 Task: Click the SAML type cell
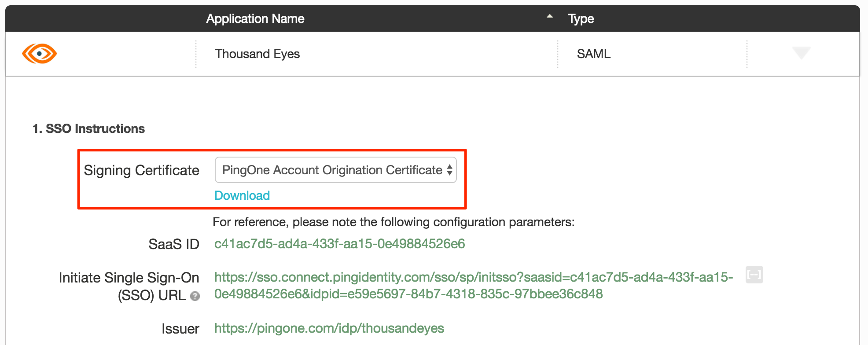coord(594,54)
